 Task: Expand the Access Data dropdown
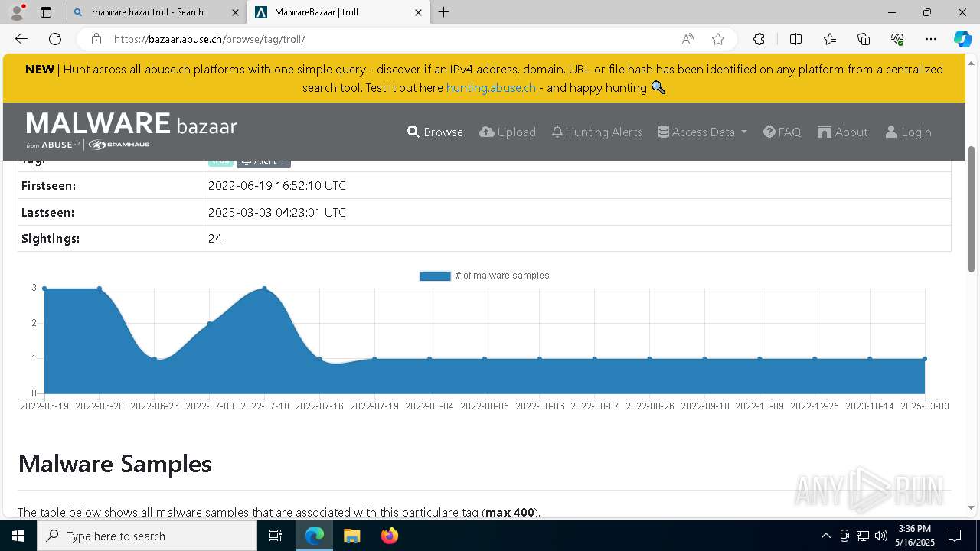702,132
